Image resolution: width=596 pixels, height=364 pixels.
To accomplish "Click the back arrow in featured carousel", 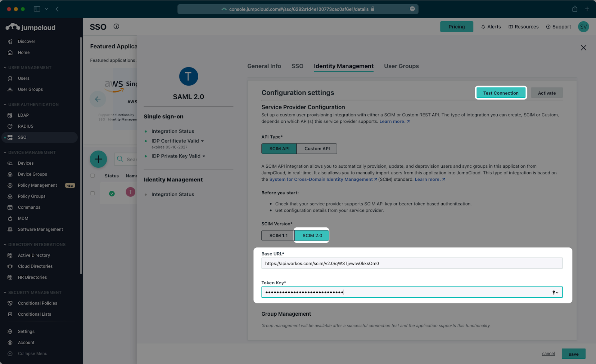I will [97, 99].
